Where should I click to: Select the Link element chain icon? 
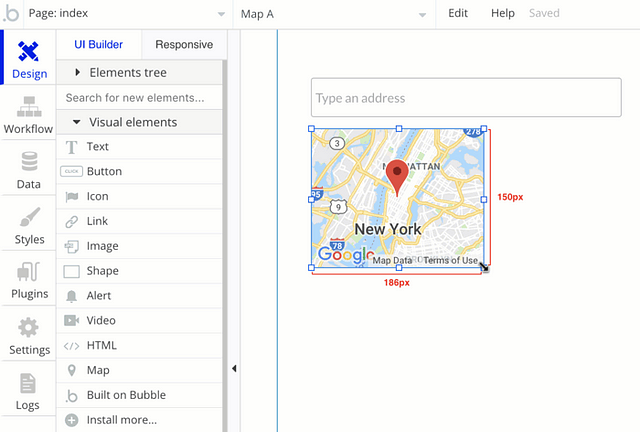coord(71,221)
